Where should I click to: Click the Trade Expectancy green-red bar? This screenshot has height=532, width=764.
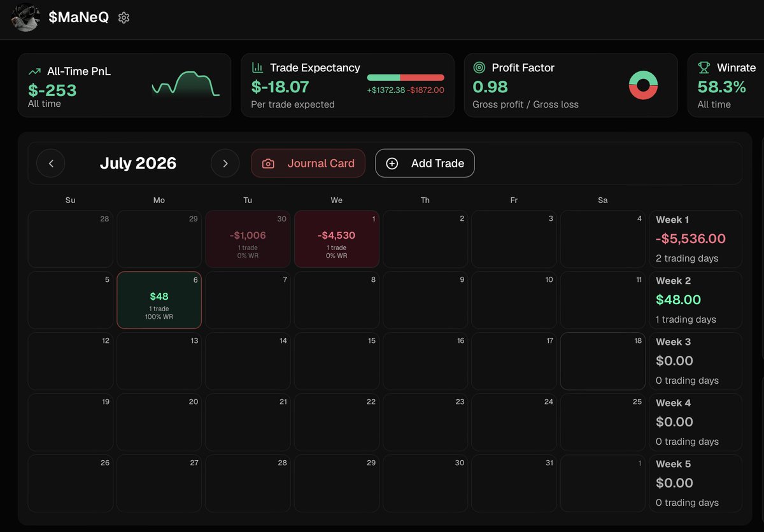[x=406, y=78]
